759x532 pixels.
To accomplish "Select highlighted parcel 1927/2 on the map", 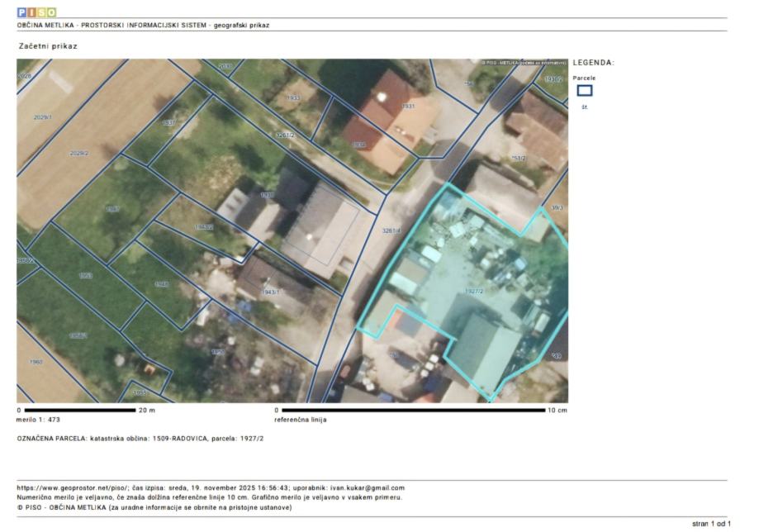I will tap(474, 292).
